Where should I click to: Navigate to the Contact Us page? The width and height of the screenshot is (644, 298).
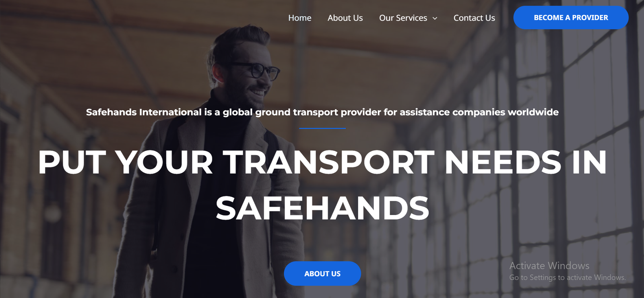474,18
